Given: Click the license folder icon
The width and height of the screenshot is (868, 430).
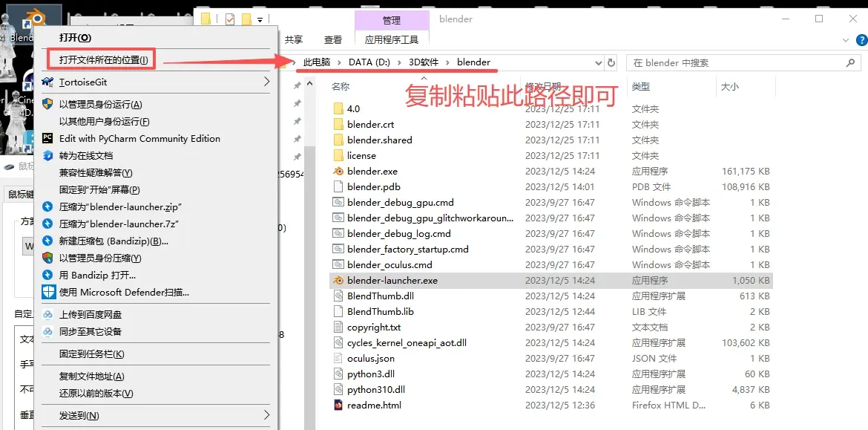Looking at the screenshot, I should click(x=338, y=156).
